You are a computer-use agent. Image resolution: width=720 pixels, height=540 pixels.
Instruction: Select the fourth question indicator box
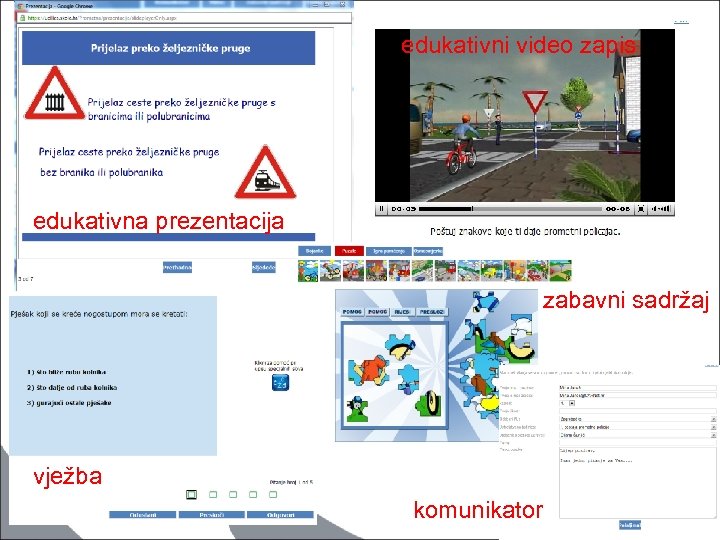pyautogui.click(x=253, y=495)
